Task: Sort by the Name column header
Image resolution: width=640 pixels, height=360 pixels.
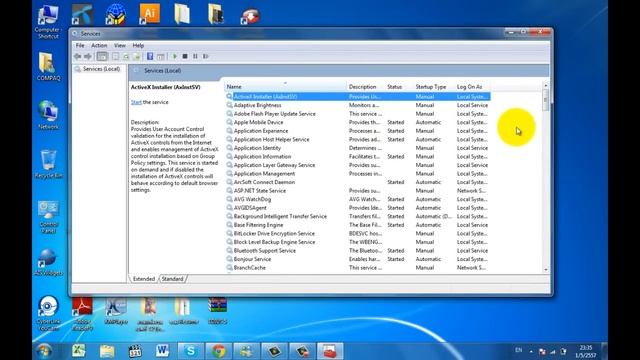Action: click(x=285, y=87)
